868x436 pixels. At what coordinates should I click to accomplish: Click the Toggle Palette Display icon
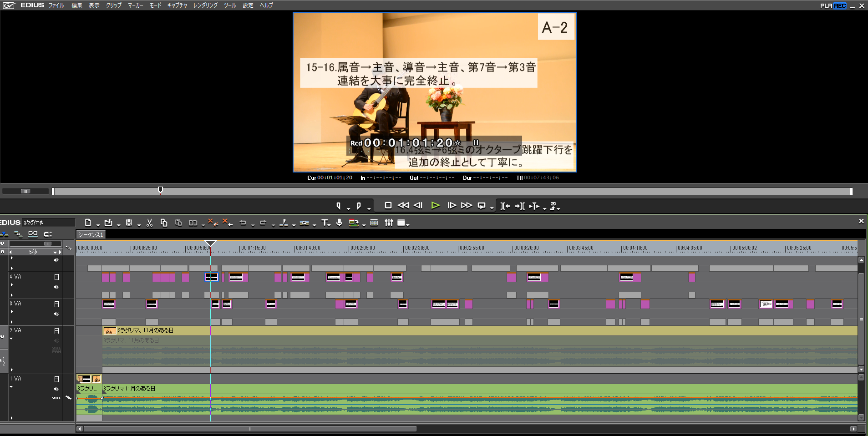(x=401, y=223)
